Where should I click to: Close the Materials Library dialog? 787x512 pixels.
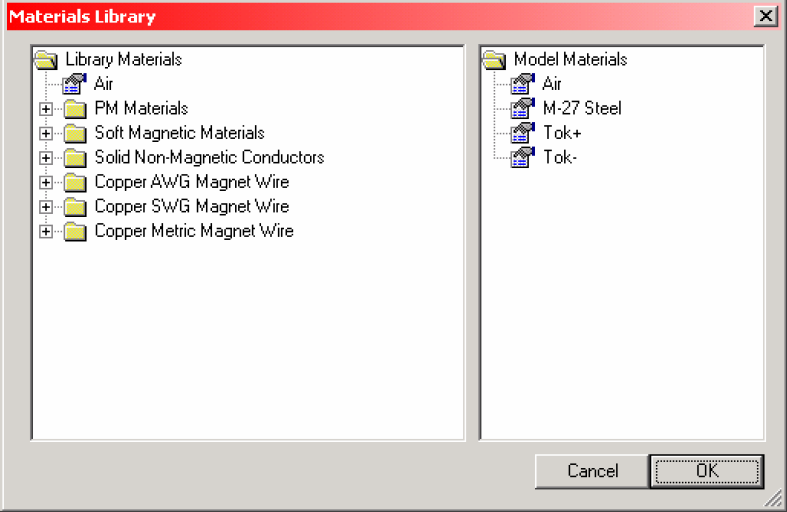766,16
